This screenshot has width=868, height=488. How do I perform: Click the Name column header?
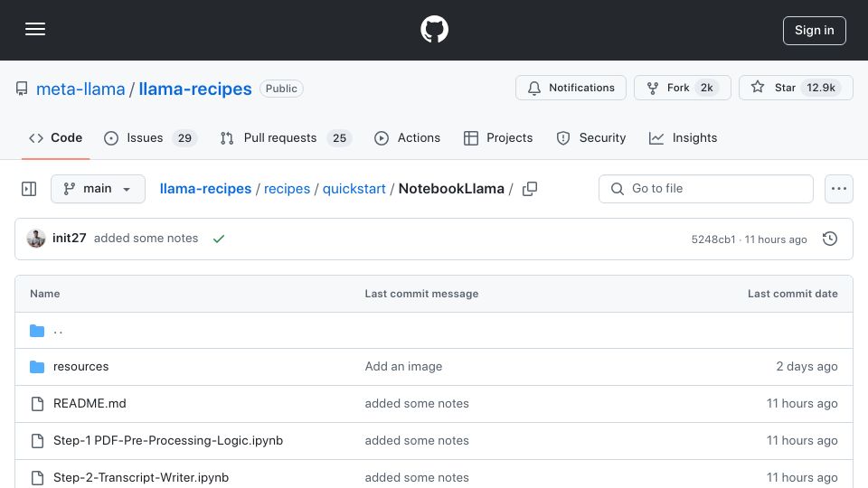click(x=45, y=294)
